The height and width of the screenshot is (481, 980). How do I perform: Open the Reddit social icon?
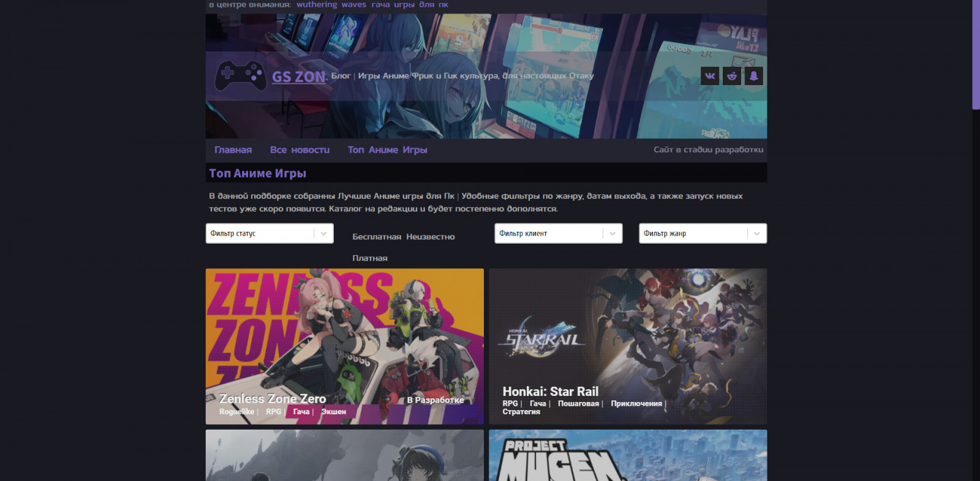(732, 76)
